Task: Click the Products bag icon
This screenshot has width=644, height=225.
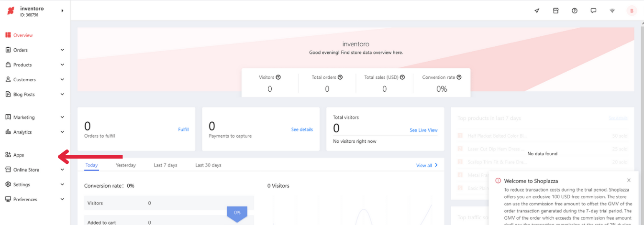Action: click(8, 64)
